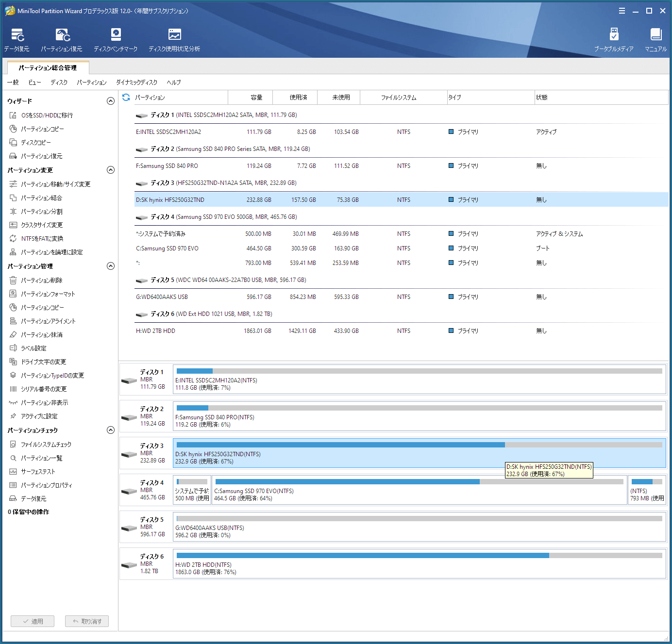Select パーティションTypeIDの変更 option
Viewport: 672px width, 644px height.
pos(47,376)
